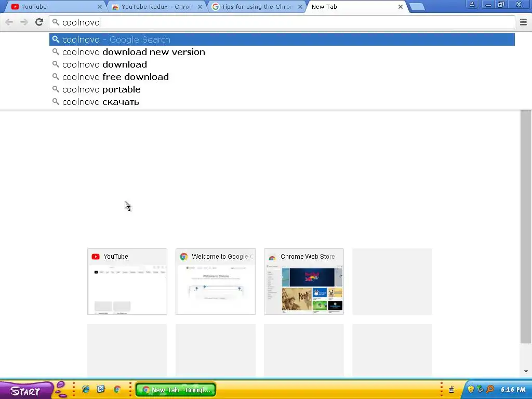
Task: Click the orange magnifier tray icon
Action: coord(490,389)
